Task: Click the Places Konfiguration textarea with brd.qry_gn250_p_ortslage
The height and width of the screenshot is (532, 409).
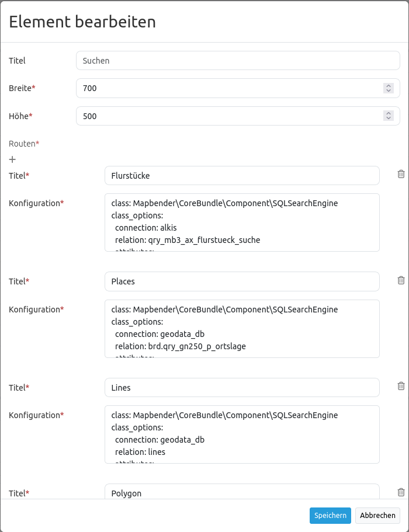Action: (x=242, y=329)
